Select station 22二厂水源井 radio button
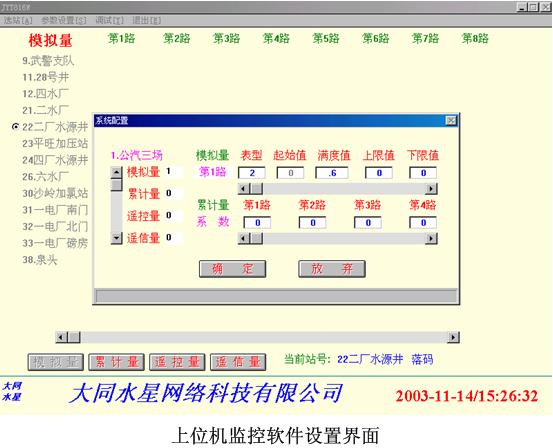This screenshot has width=553, height=448. click(16, 126)
